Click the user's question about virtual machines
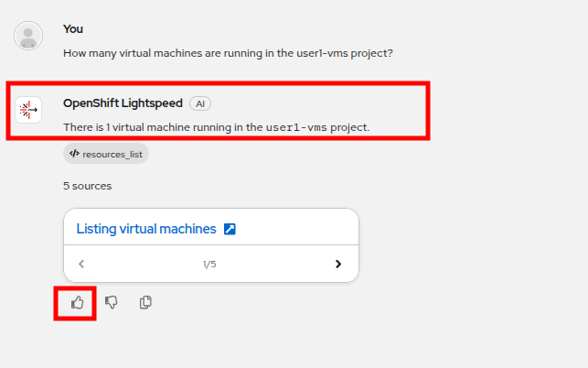The height and width of the screenshot is (368, 588). point(228,53)
